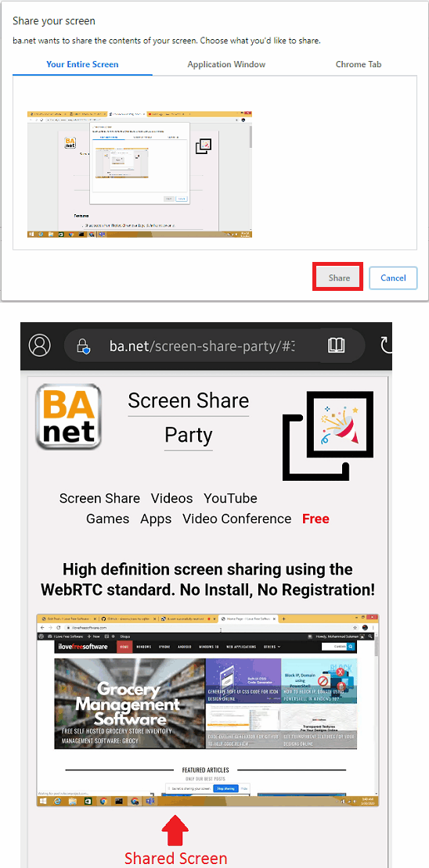Select the entire screen preview thumbnail
429x868 pixels.
pos(139,174)
